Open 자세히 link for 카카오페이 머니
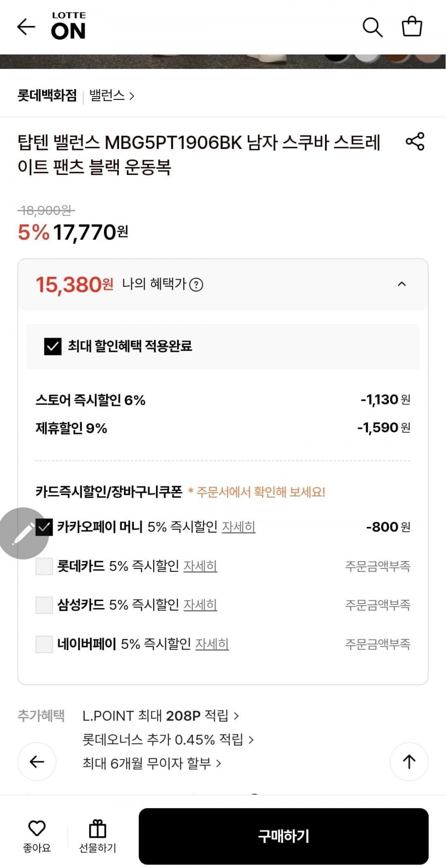Screen dimensions: 446x868 click(x=238, y=527)
